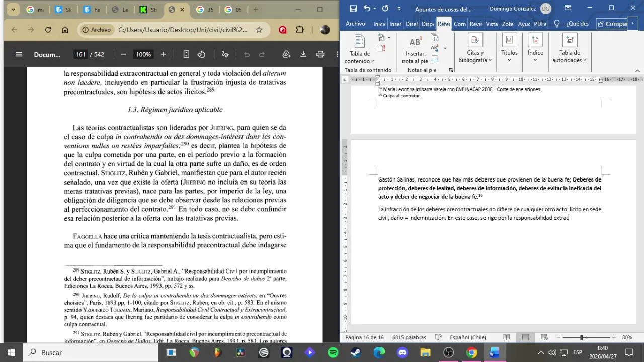The height and width of the screenshot is (362, 644).
Task: Open the Chrome extensions puzzle icon
Action: coord(300,30)
